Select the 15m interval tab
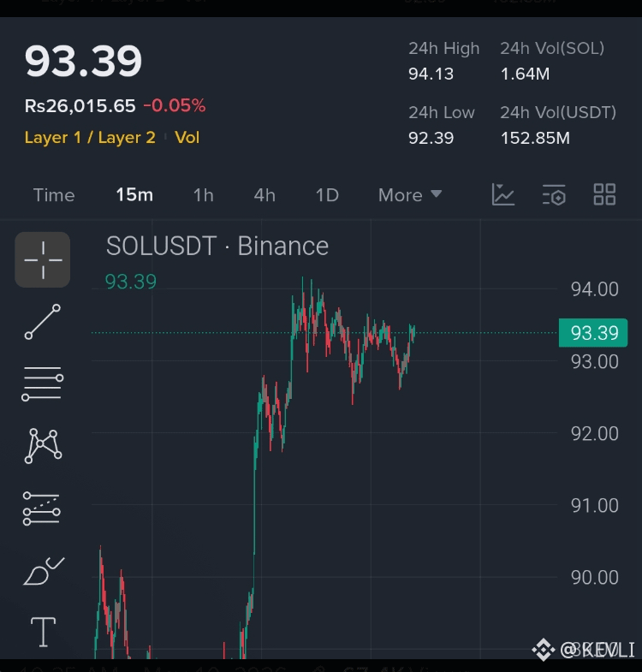 point(134,195)
